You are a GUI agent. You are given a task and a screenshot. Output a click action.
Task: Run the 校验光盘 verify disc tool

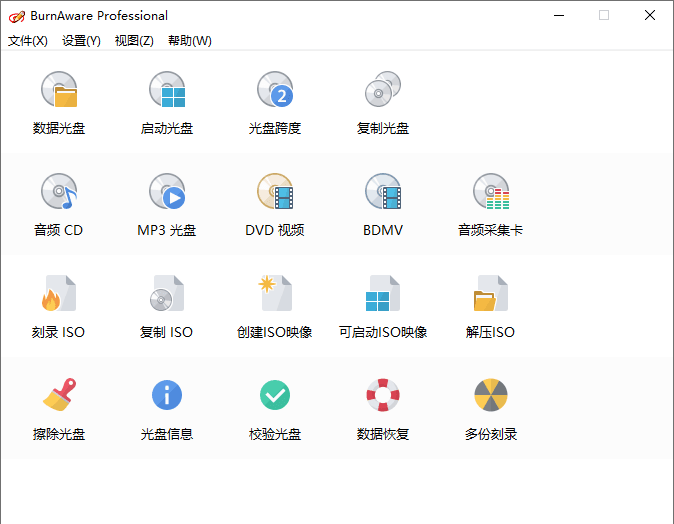275,409
